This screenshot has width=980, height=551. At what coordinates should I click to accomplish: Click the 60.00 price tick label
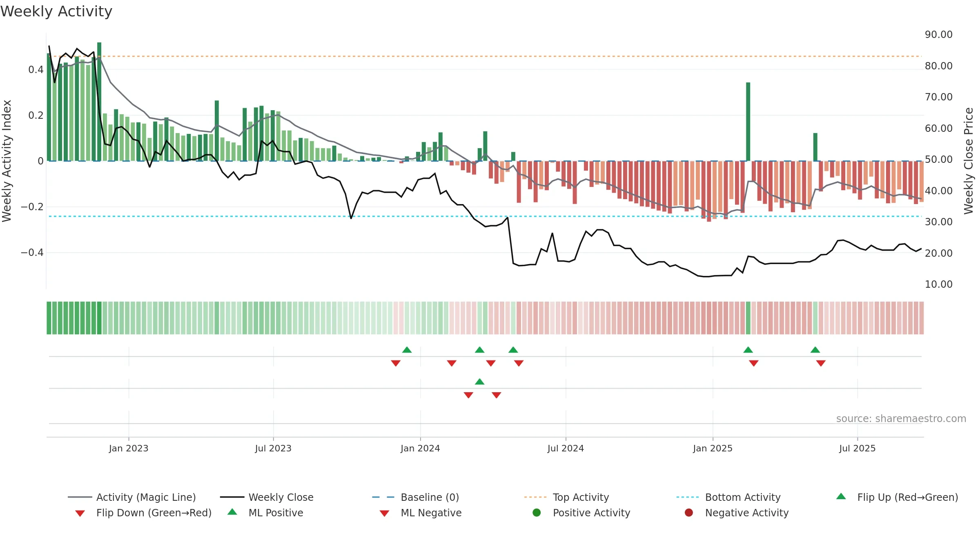[939, 128]
